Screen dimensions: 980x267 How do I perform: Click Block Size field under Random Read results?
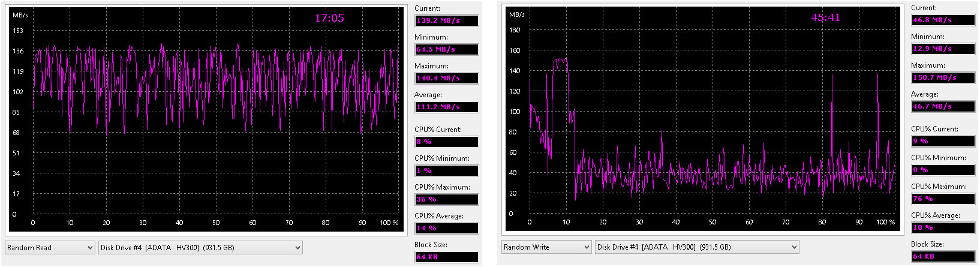point(446,257)
